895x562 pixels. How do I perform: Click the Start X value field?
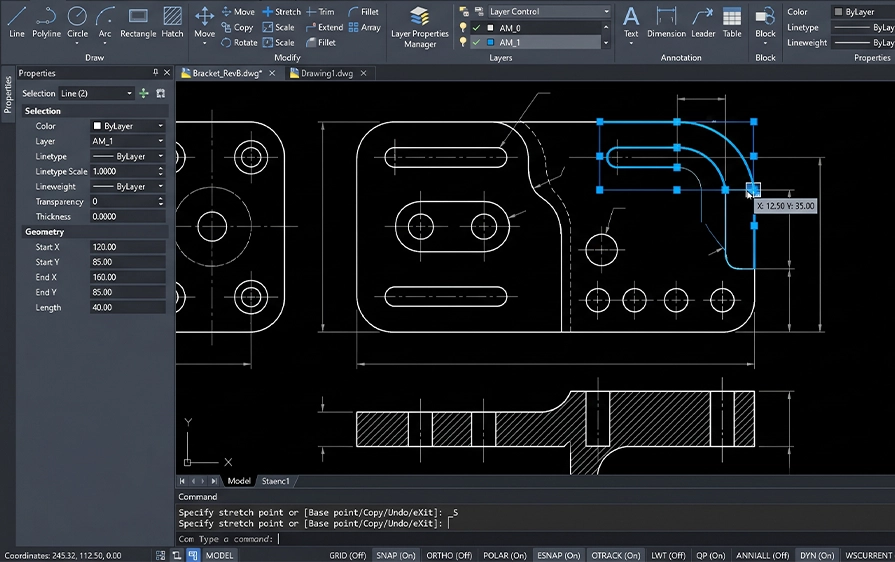(128, 247)
